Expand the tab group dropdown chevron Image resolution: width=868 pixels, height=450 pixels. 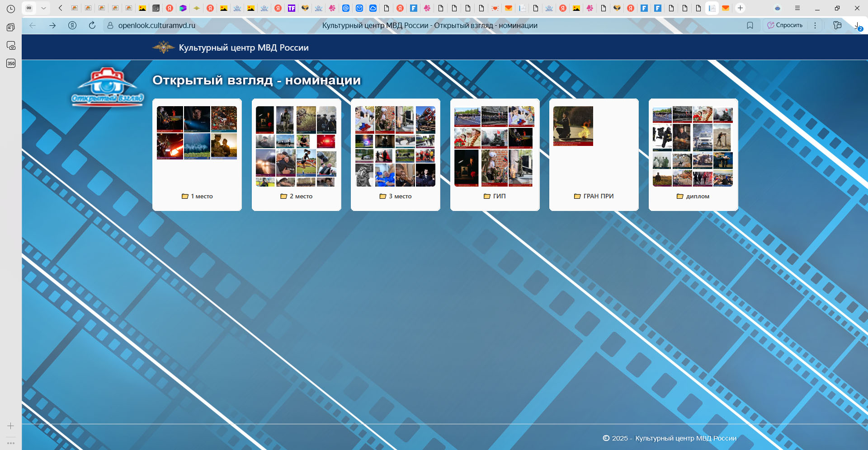(x=43, y=8)
